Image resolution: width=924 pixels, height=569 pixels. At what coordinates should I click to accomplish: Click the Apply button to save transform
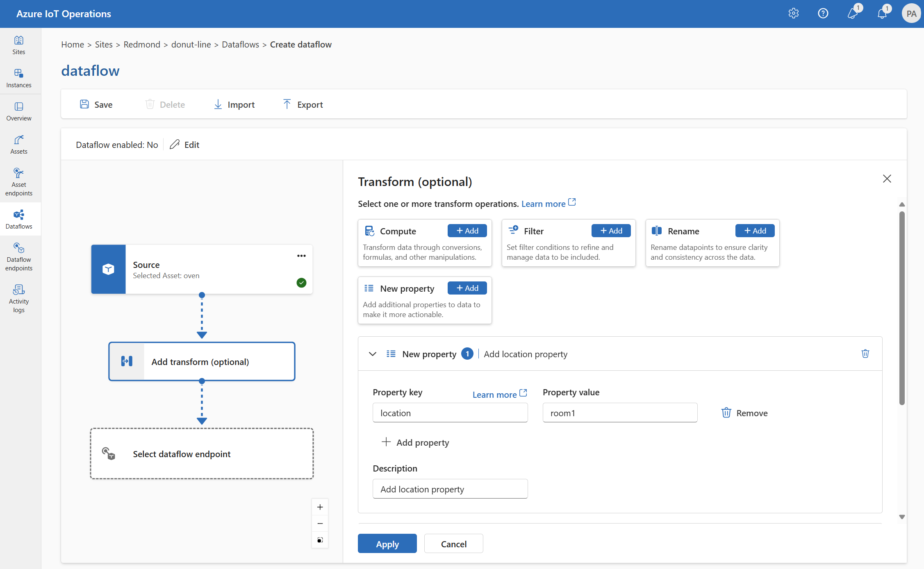tap(387, 543)
